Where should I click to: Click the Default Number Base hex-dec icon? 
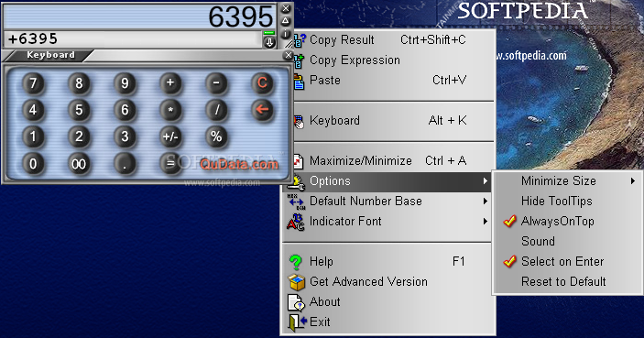296,202
